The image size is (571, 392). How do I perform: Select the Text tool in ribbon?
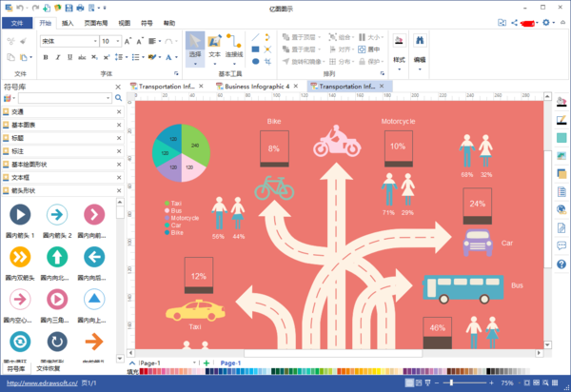tap(214, 49)
